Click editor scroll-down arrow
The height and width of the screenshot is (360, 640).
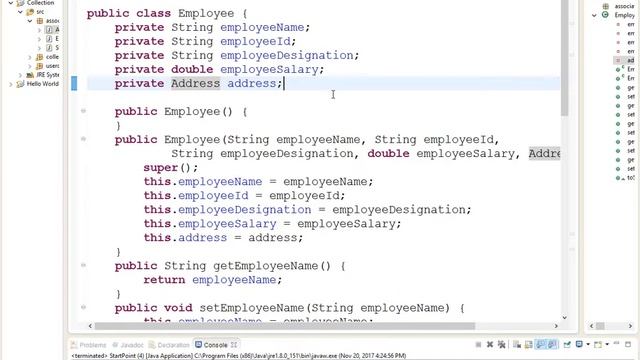[564, 318]
